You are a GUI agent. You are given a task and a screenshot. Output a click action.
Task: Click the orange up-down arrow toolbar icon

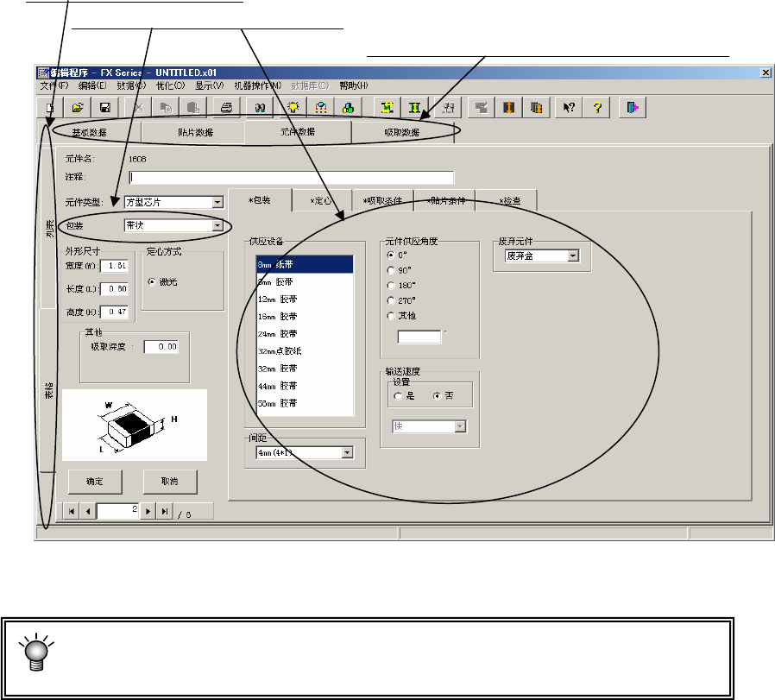508,107
